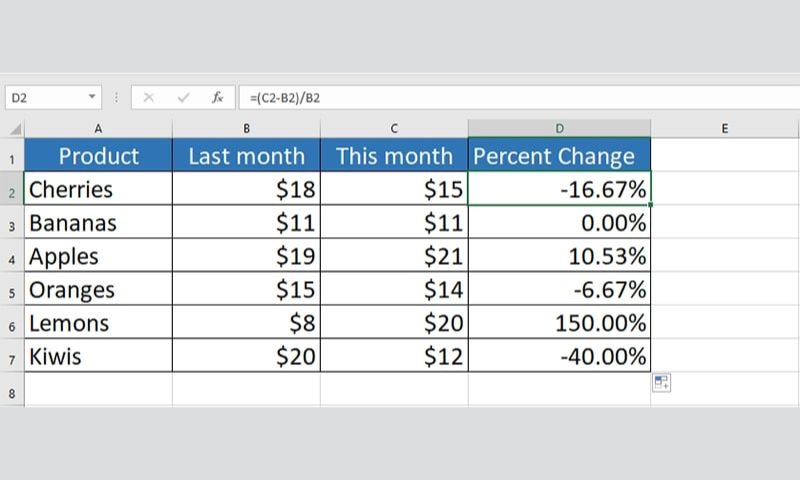The image size is (800, 480).
Task: Select Bananas last month $11 cell
Action: pyautogui.click(x=246, y=222)
